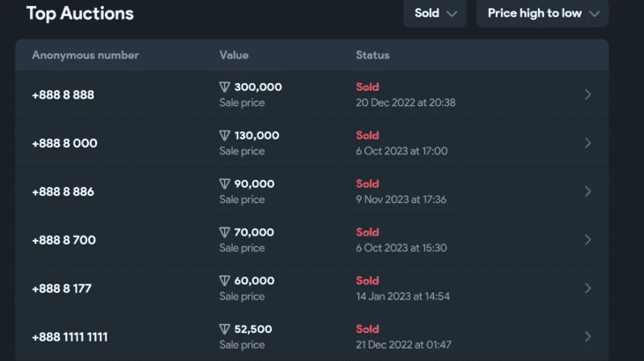Open the +888 8 000 number link
The height and width of the screenshot is (361, 644).
[65, 143]
